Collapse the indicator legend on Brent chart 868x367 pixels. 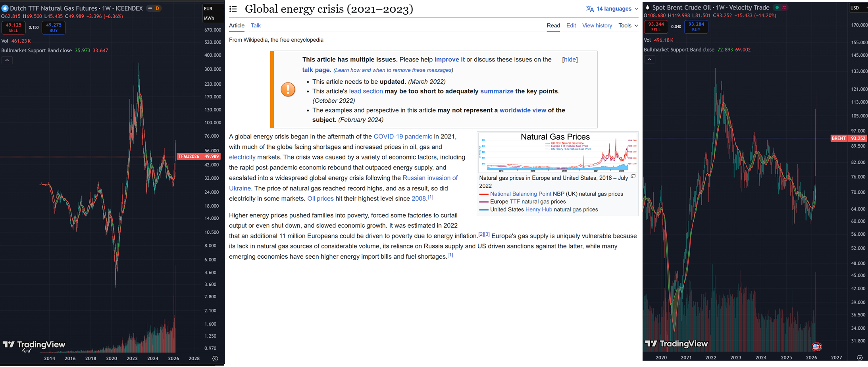(649, 60)
